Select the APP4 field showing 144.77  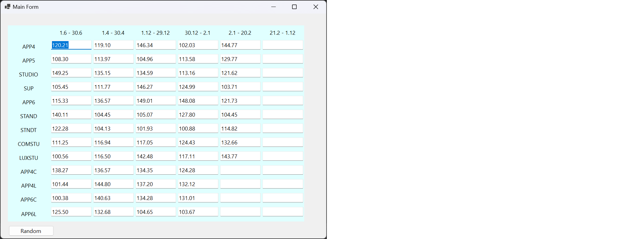coord(240,45)
